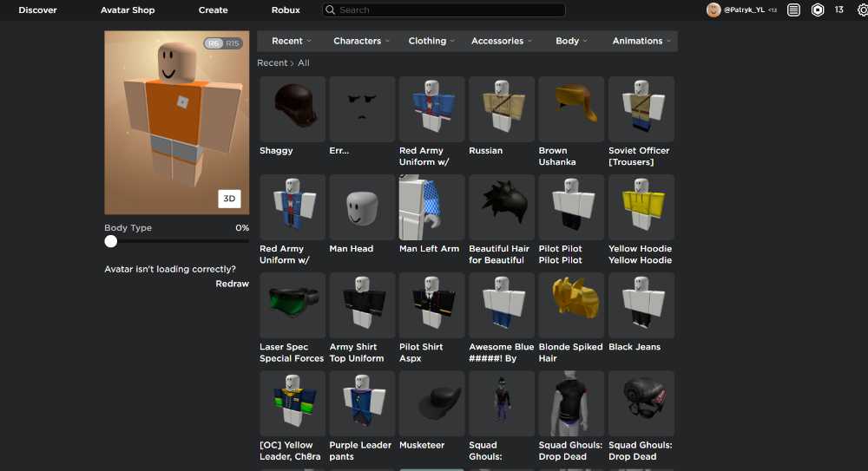Click the search magnifier icon
Viewport: 868px width, 471px height.
330,10
